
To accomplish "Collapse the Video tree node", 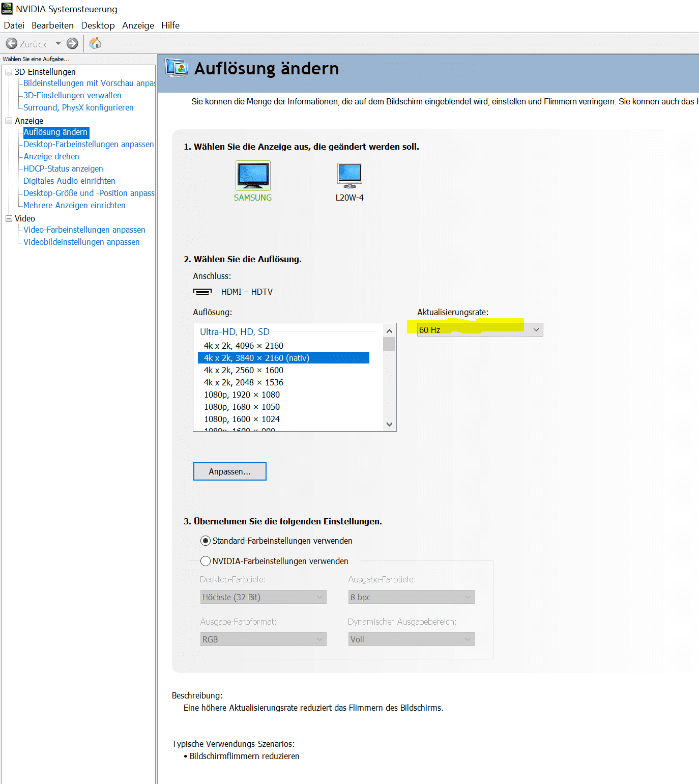I will click(9, 219).
